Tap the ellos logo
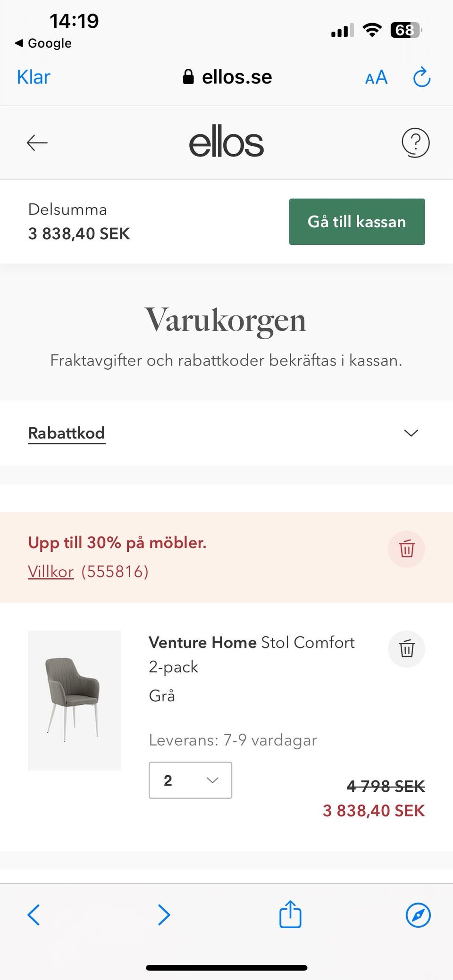Image resolution: width=453 pixels, height=980 pixels. click(x=226, y=142)
